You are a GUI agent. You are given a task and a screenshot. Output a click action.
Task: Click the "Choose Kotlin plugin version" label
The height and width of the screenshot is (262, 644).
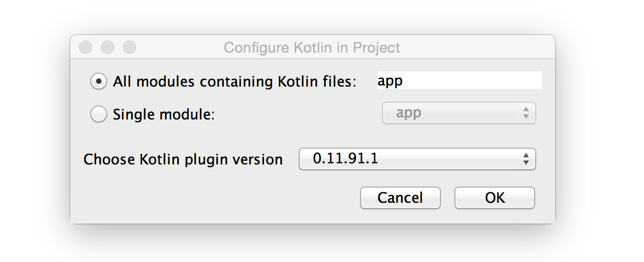183,160
